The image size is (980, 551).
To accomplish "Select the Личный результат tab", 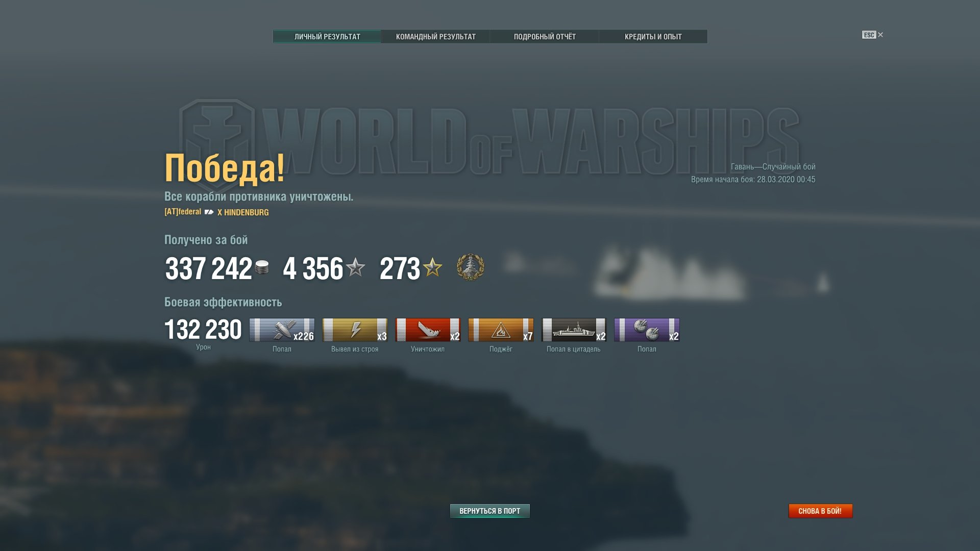I will coord(327,36).
